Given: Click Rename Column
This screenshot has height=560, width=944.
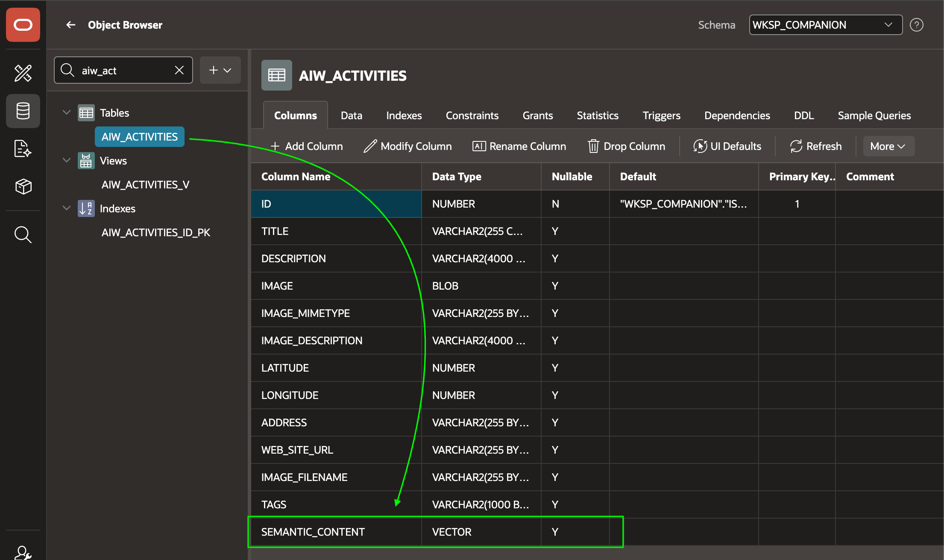Looking at the screenshot, I should pos(519,146).
